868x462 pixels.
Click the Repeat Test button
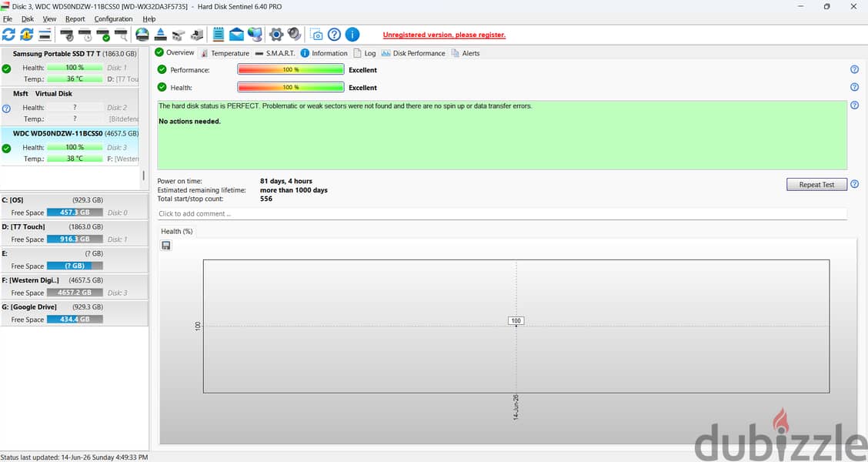tap(816, 185)
